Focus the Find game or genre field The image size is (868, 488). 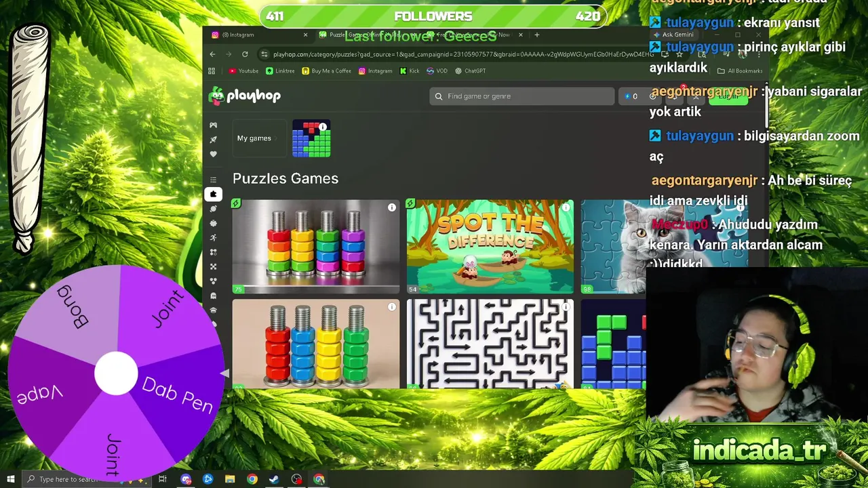522,96
